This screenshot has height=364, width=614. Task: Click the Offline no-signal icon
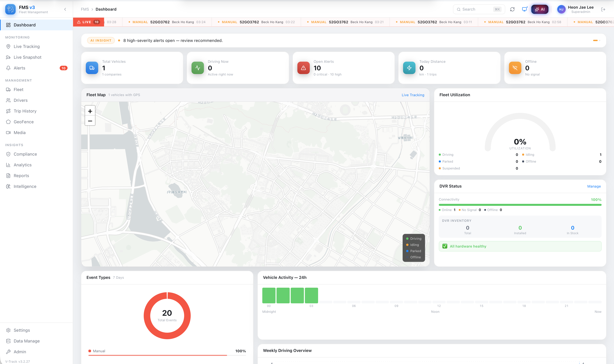coord(515,68)
